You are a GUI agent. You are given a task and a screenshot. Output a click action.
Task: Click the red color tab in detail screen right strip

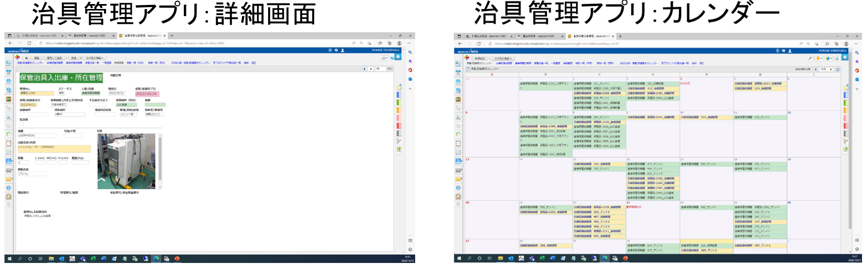point(399,125)
